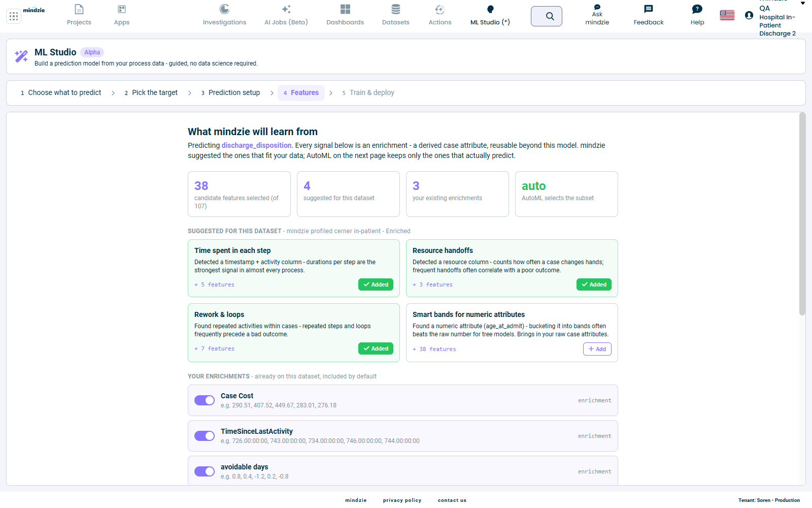
Task: Click the 'YOUR ENRICHMENTS' section label
Action: tap(219, 376)
